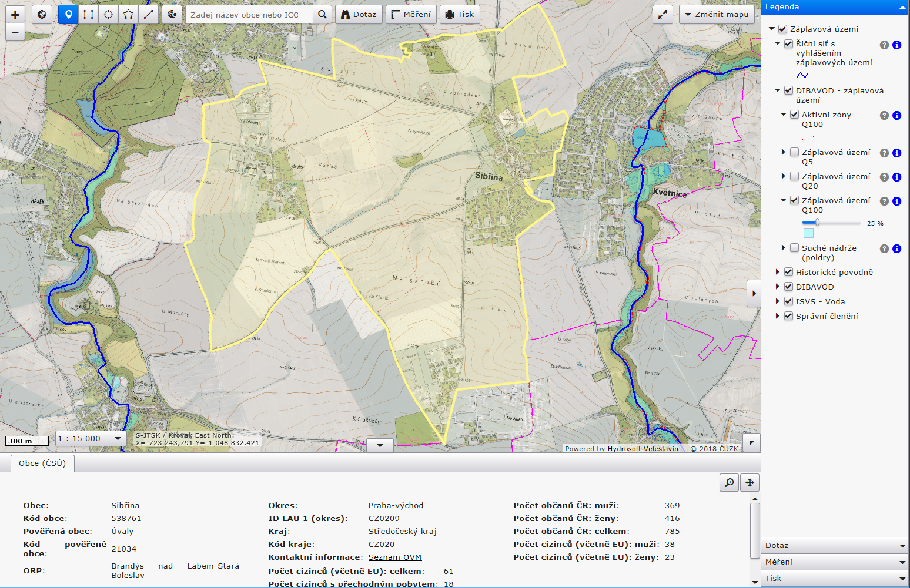Image resolution: width=910 pixels, height=588 pixels.
Task: Click the pan-to-feature cross arrows icon
Action: point(750,482)
